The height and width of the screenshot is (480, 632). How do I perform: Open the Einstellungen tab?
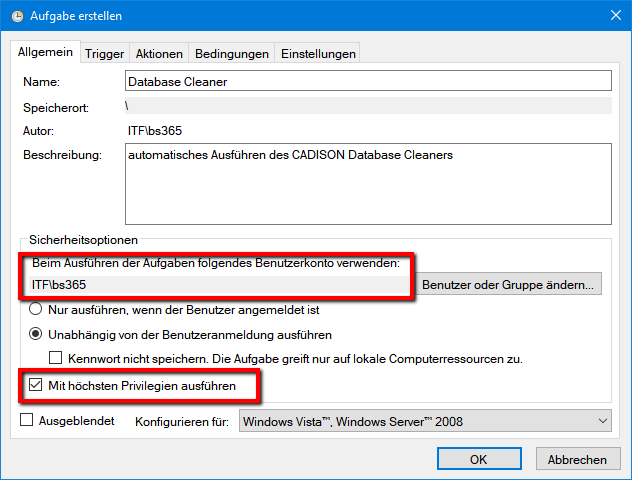318,54
